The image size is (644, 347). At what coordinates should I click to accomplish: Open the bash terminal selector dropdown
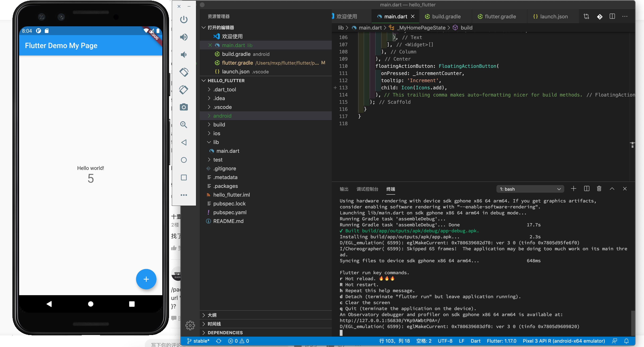click(x=530, y=189)
